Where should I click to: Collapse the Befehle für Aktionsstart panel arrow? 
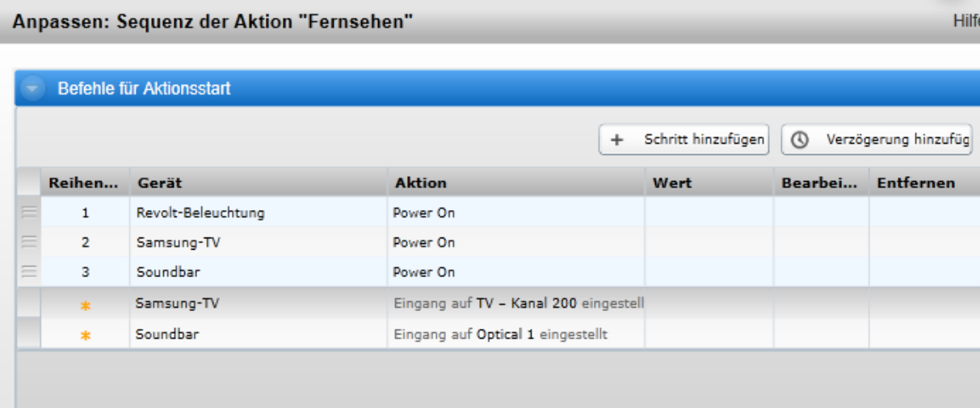[x=32, y=89]
